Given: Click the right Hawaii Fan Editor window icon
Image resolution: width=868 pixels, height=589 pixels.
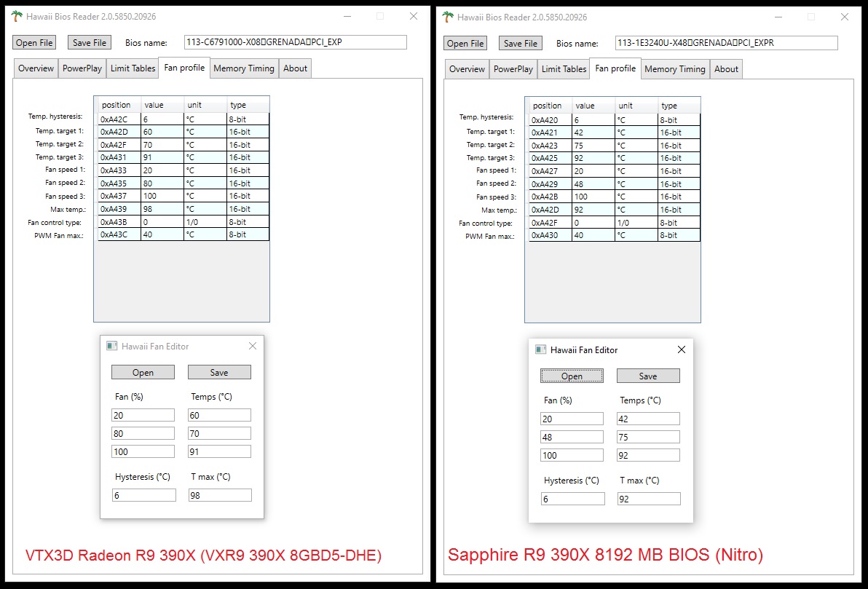Looking at the screenshot, I should tap(541, 349).
